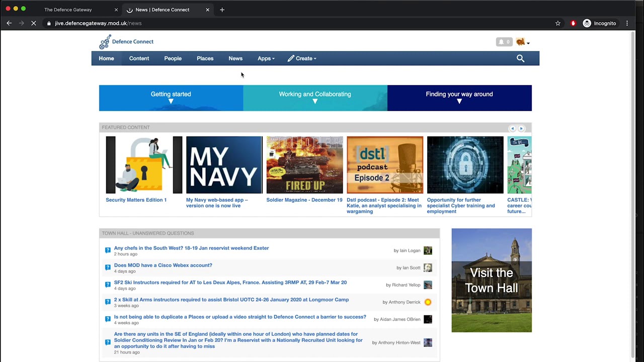Open SF2 Ski Instructors question link
644x362 pixels.
pyautogui.click(x=230, y=283)
